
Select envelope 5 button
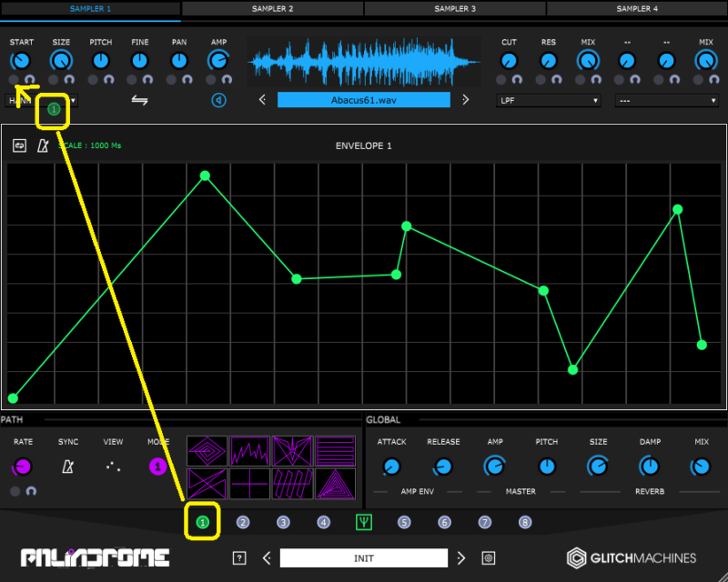pos(404,522)
